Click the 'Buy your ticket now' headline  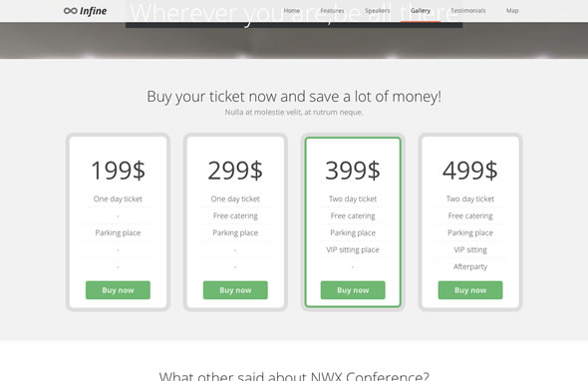pos(294,97)
